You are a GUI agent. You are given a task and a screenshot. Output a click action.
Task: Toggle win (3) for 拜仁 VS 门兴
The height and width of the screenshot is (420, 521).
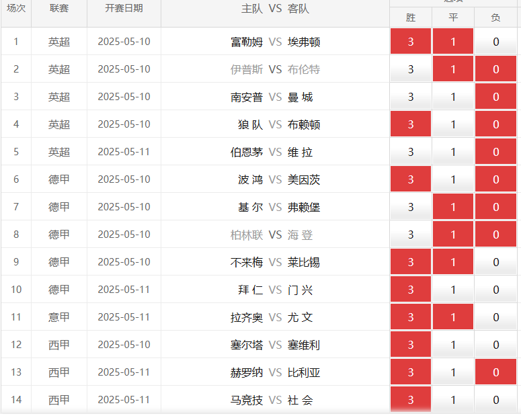click(x=411, y=289)
